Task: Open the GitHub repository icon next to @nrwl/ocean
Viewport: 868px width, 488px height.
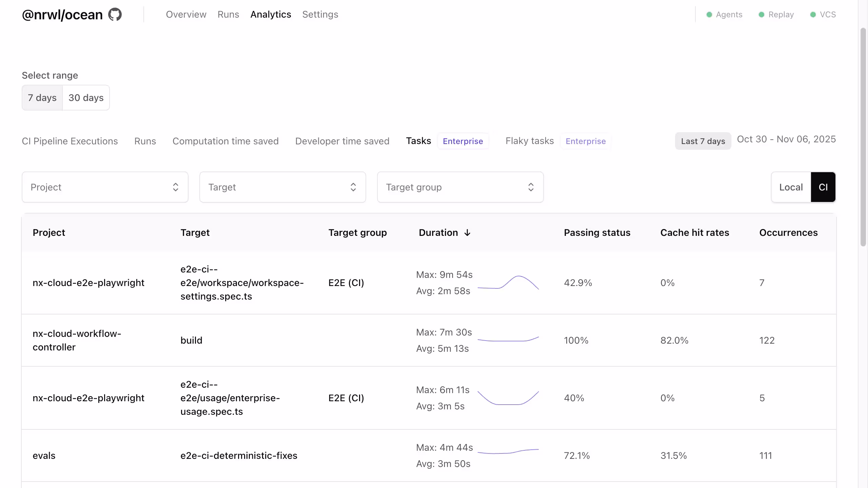Action: [115, 14]
